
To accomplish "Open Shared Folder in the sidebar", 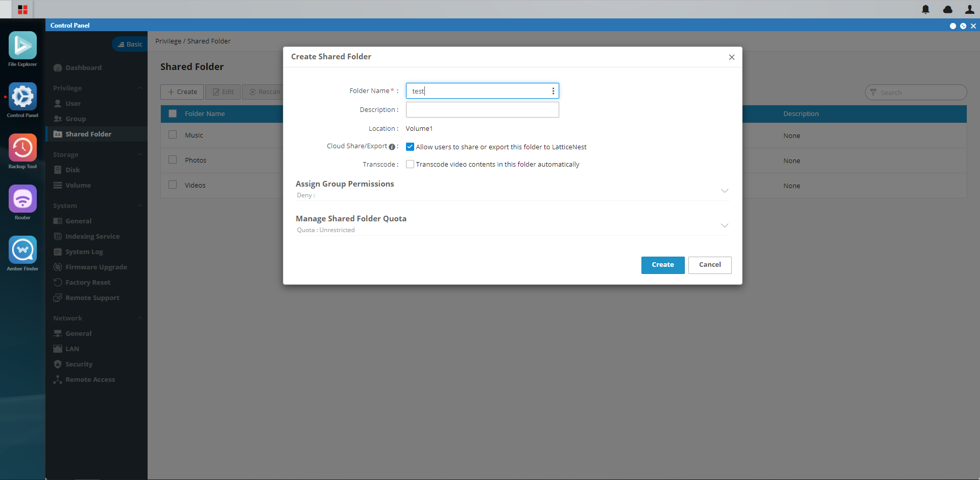I will tap(97, 134).
